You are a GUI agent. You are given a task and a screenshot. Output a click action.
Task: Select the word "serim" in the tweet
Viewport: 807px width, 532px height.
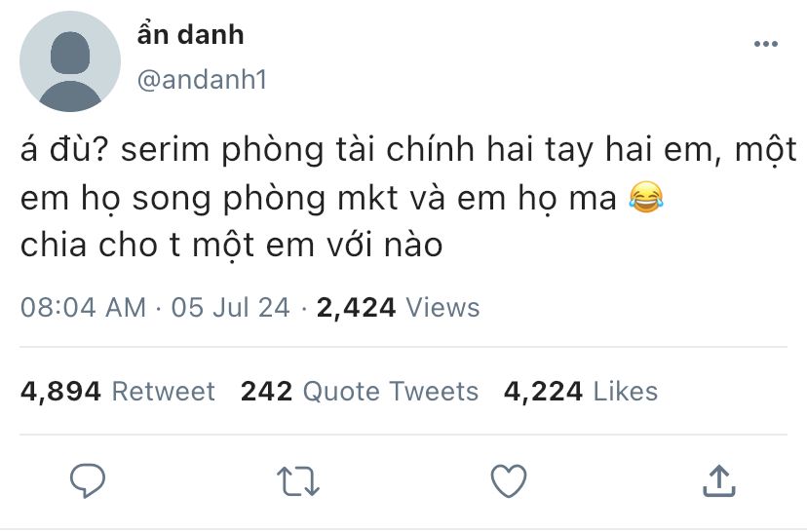click(x=166, y=150)
